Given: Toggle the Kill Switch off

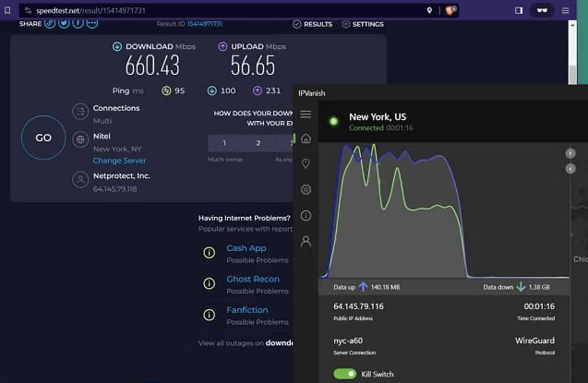Looking at the screenshot, I should tap(344, 374).
